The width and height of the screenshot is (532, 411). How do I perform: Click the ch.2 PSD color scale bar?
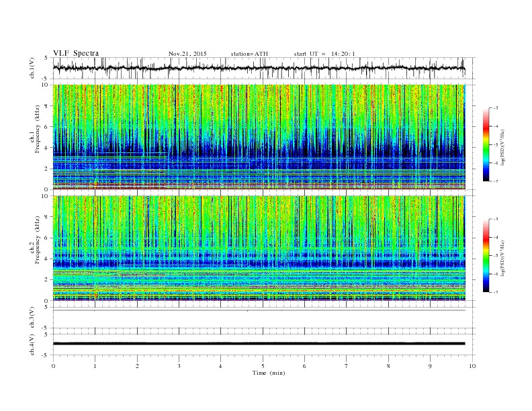(486, 256)
